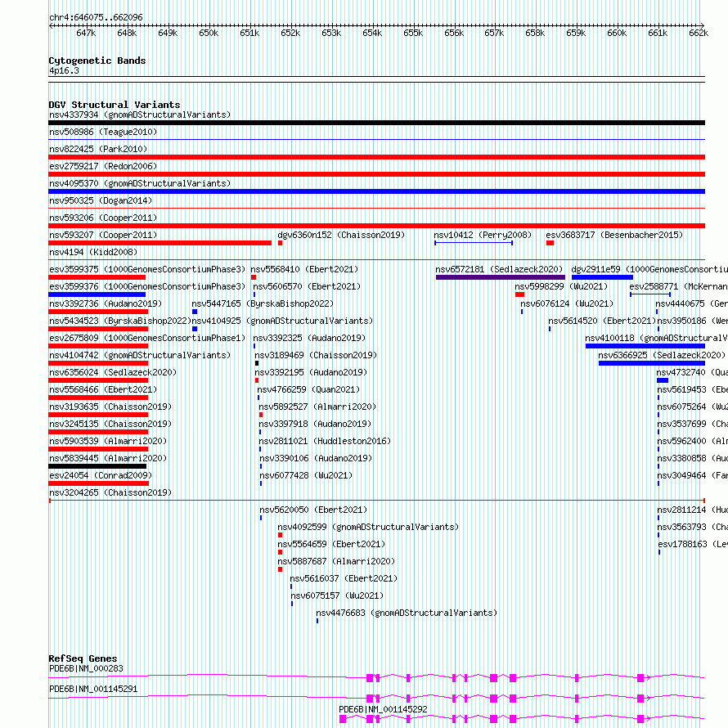Image resolution: width=728 pixels, height=728 pixels.
Task: Open variant nsv5839445 (Almarri2020)
Action: (108, 458)
